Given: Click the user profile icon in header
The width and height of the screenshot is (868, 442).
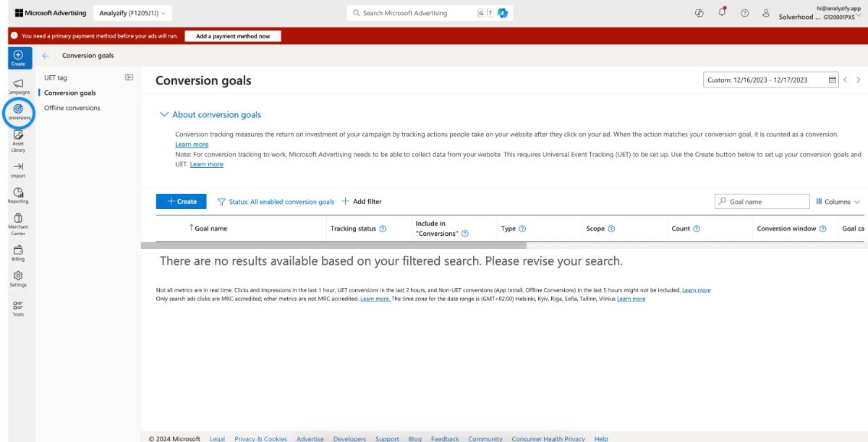Looking at the screenshot, I should (x=765, y=13).
